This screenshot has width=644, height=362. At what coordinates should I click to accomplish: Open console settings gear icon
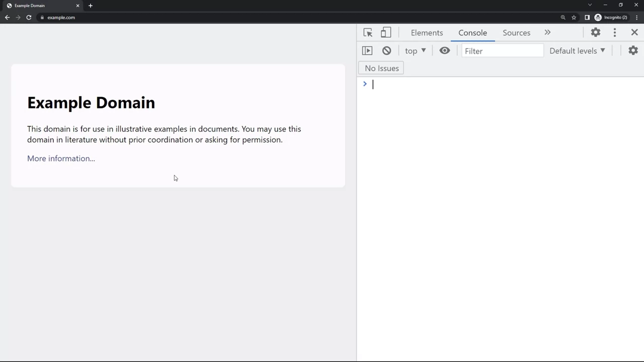[x=633, y=51]
